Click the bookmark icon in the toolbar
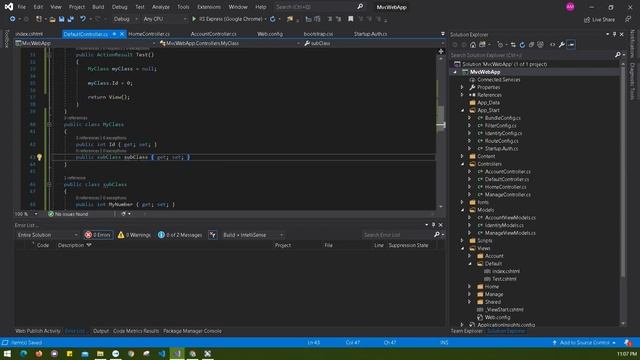The image size is (640, 360). (x=351, y=19)
